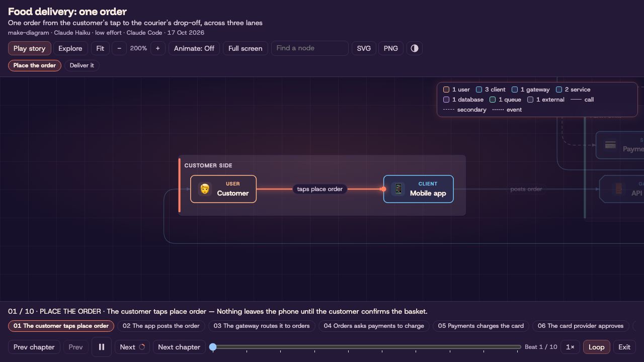Exit the story mode

624,347
